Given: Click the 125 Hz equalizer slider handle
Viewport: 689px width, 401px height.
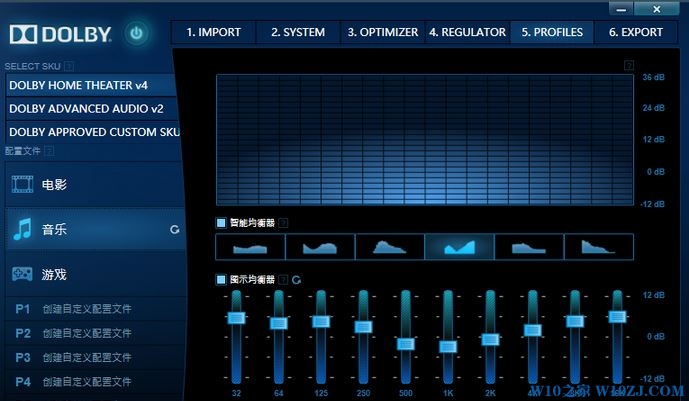Looking at the screenshot, I should (x=321, y=321).
